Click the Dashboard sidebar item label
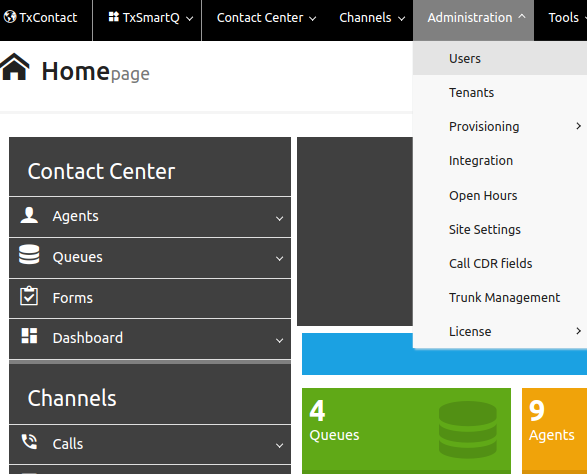The width and height of the screenshot is (587, 474). (88, 338)
